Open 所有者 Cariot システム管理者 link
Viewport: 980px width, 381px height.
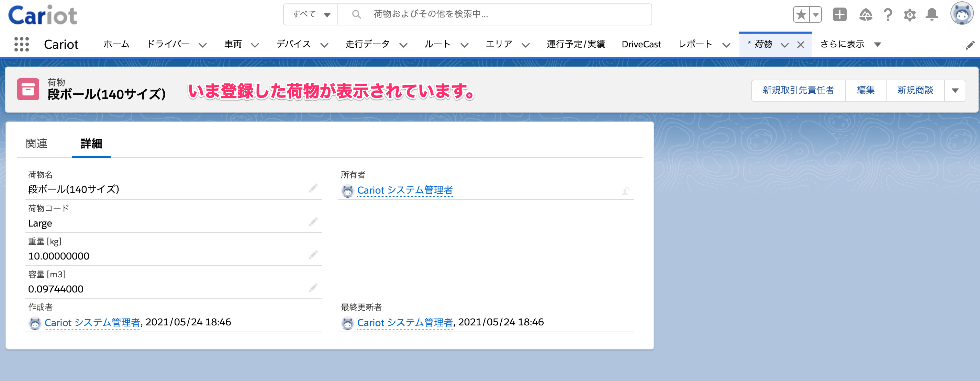click(405, 190)
